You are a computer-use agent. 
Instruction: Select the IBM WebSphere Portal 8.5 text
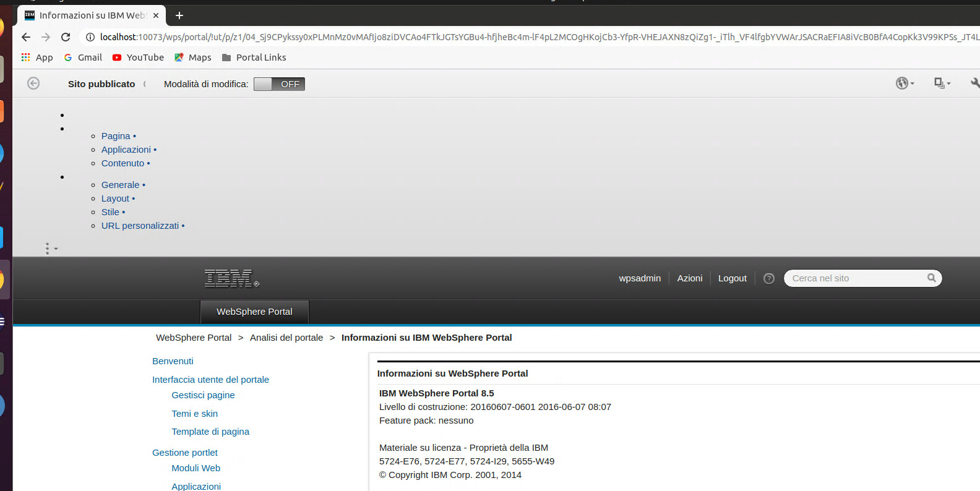click(436, 393)
